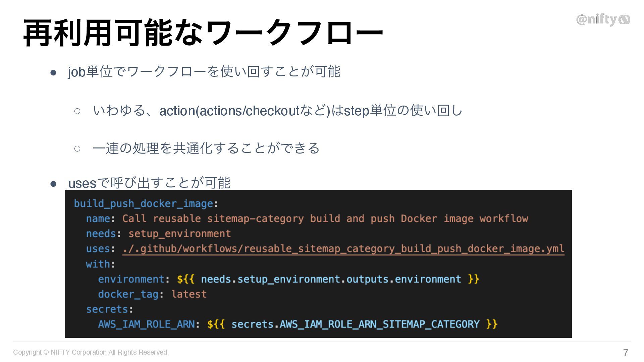
Task: Click the name: Call reusable sitemap-category line
Action: coord(307,219)
